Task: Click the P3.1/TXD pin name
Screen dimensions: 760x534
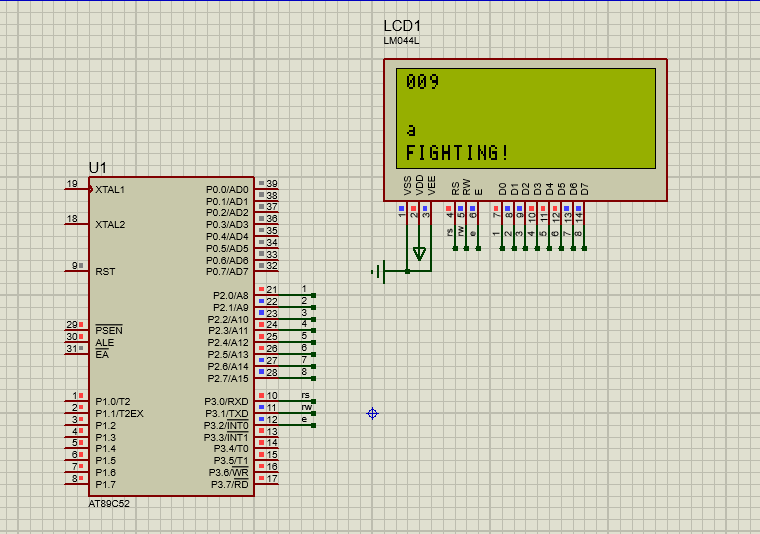Action: [x=227, y=413]
